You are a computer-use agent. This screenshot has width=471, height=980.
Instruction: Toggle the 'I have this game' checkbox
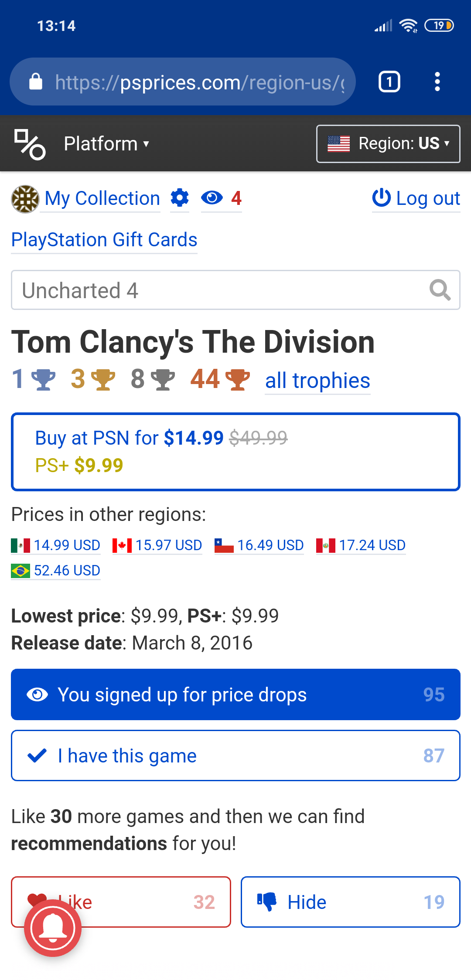(x=235, y=755)
